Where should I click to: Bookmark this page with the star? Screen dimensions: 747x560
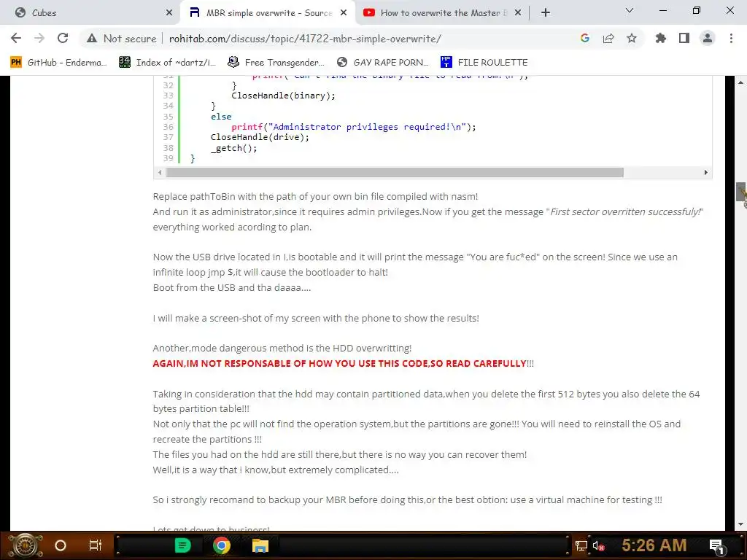coord(632,38)
